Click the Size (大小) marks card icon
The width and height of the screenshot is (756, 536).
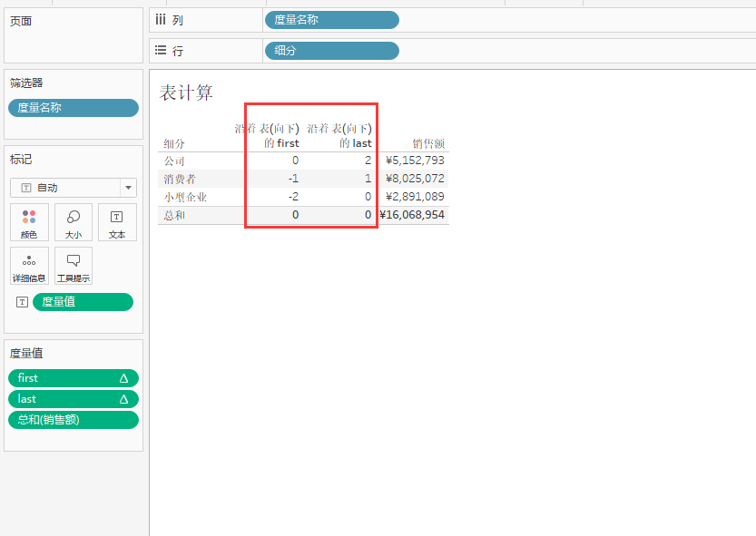(74, 221)
